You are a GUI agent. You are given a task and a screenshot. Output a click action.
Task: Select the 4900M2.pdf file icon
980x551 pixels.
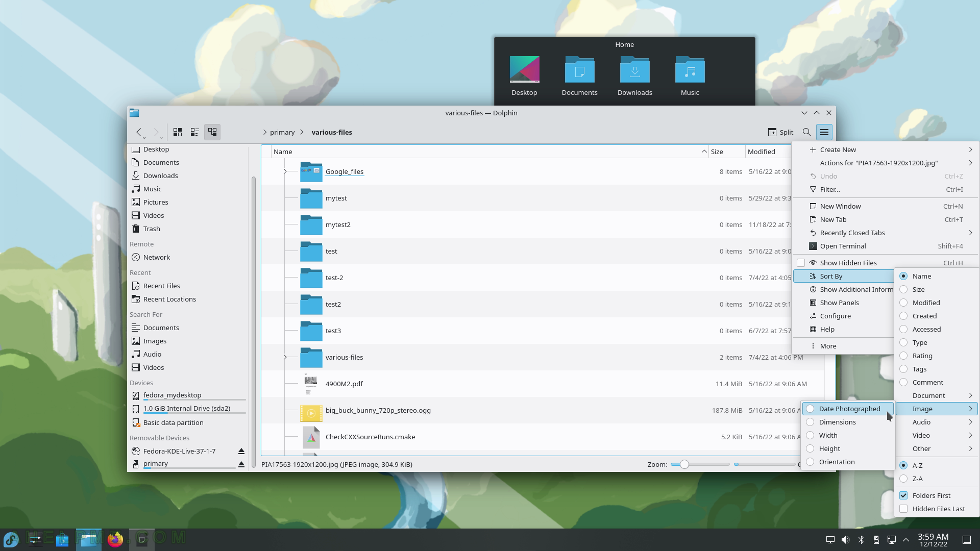click(311, 384)
